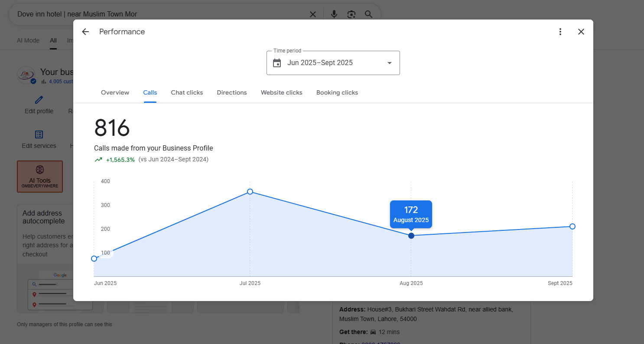Select the Chat clicks tab
This screenshot has width=644, height=344.
coord(187,92)
